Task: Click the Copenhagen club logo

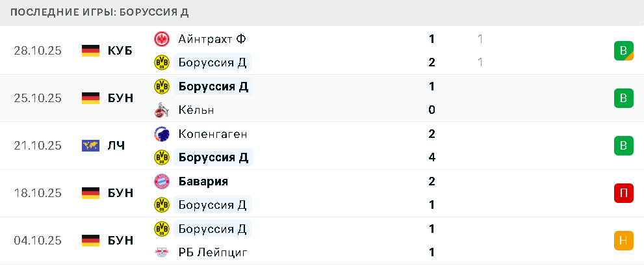Action: point(161,134)
